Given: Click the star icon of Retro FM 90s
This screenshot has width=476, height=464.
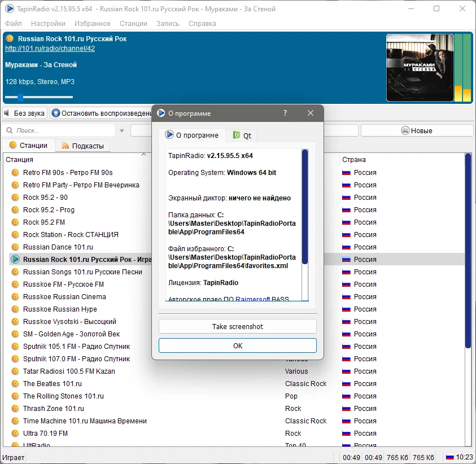Looking at the screenshot, I should coord(15,173).
